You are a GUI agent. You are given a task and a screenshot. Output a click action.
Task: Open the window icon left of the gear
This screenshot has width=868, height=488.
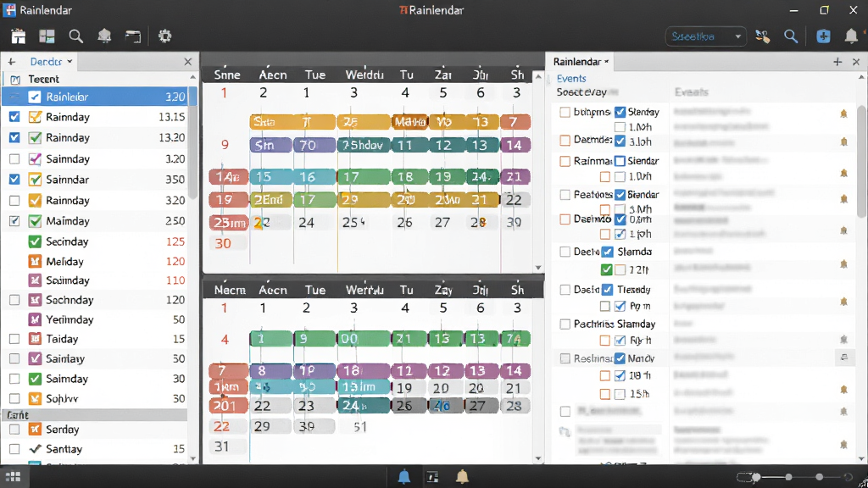click(x=133, y=36)
